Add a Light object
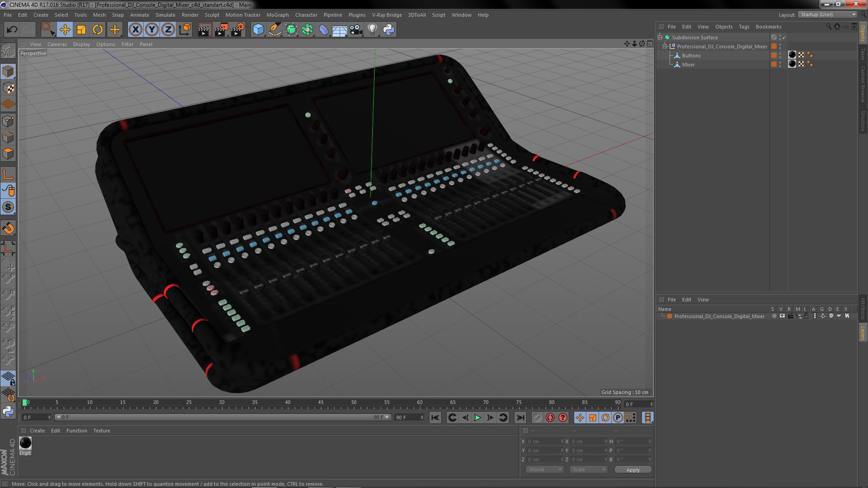 373,30
